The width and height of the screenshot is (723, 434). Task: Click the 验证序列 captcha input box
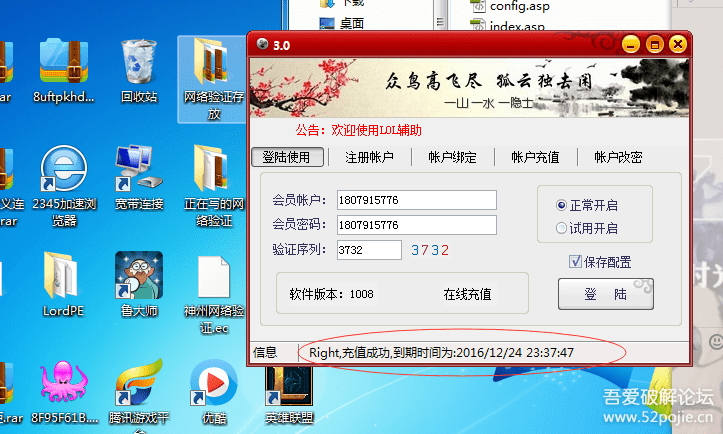[x=369, y=250]
